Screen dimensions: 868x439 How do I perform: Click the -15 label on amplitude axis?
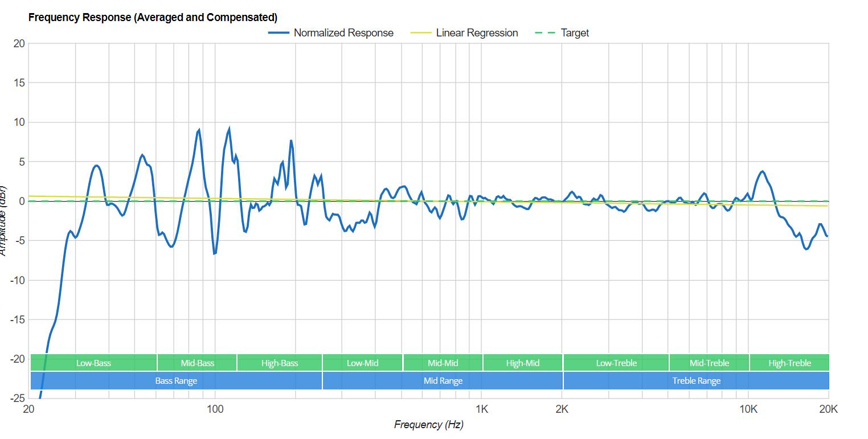(x=17, y=320)
